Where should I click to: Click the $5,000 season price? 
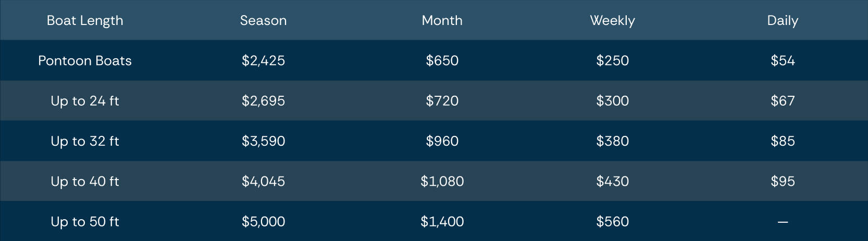point(263,221)
